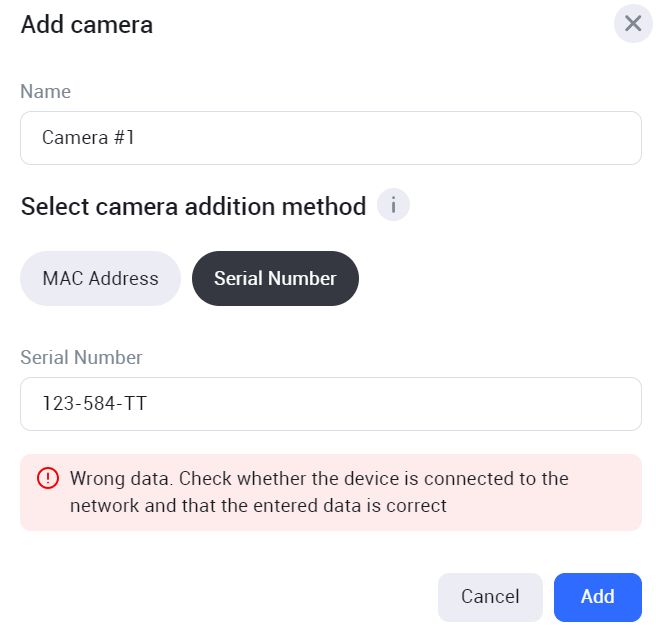
Task: Select the MAC Address method
Action: pyautogui.click(x=100, y=278)
